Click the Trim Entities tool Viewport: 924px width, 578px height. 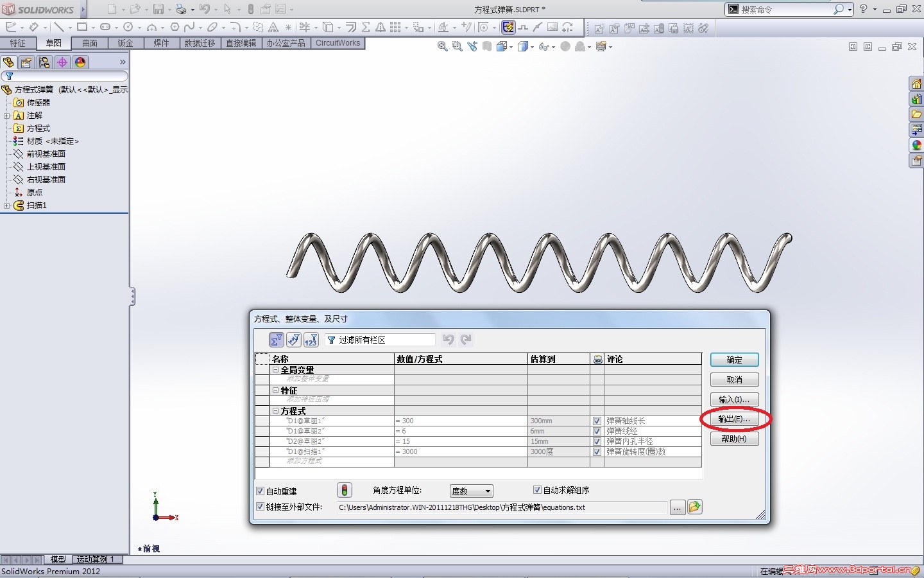coord(304,27)
